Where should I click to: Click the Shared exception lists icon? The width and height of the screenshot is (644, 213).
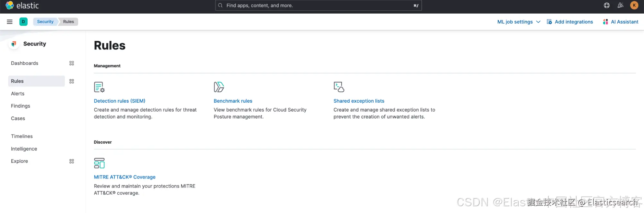(x=339, y=87)
